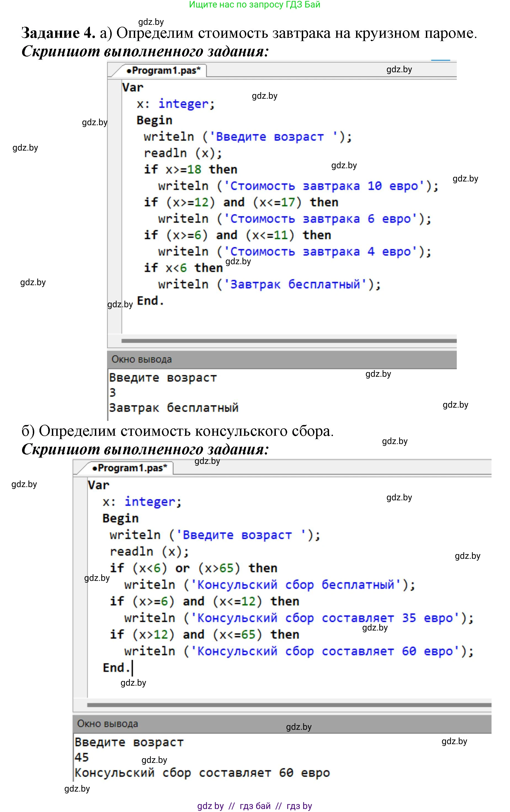Click the green 'Ищите нас по запросу ГДЗ Бай' link
This screenshot has width=510, height=812.
pos(254,5)
